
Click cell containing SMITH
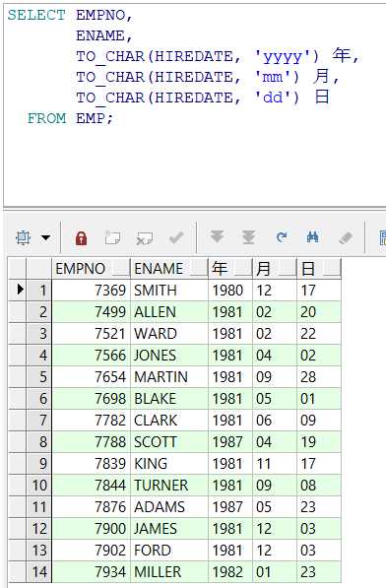[169, 291]
